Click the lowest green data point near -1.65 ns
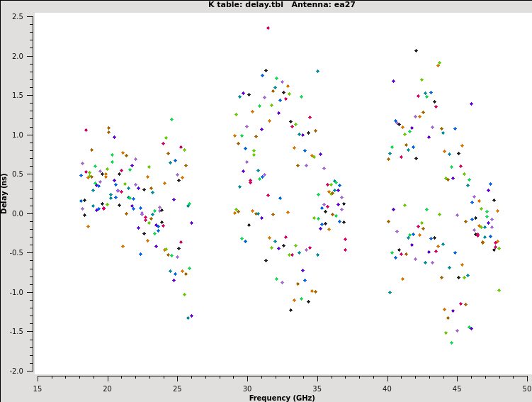The width and height of the screenshot is (532, 402). coord(451,343)
